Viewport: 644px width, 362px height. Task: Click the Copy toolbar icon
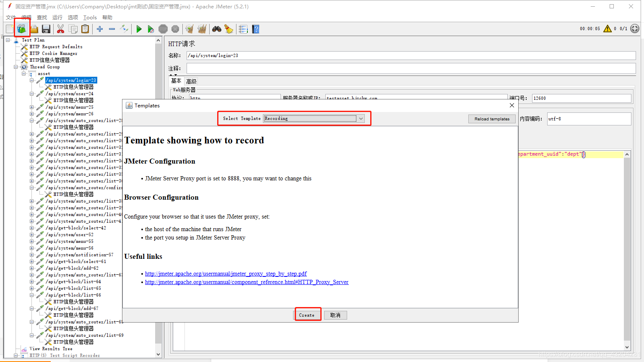tap(73, 29)
